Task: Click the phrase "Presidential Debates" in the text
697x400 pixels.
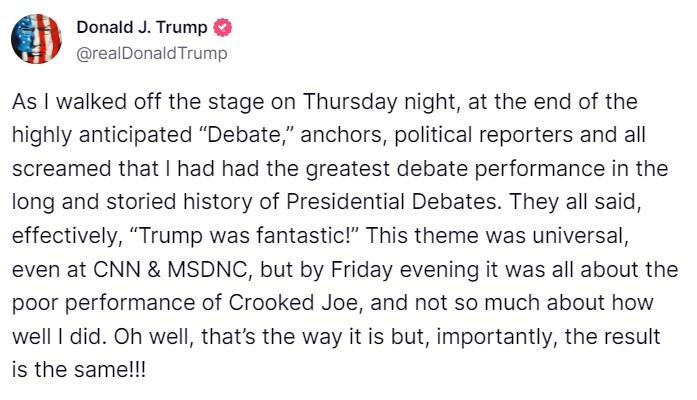Action: 391,202
